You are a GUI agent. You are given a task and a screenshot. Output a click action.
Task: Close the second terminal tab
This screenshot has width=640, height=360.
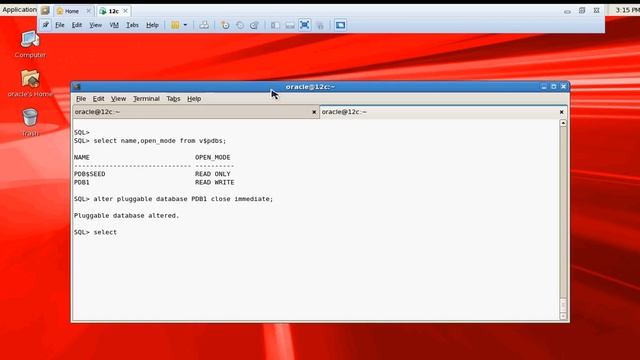click(x=562, y=112)
